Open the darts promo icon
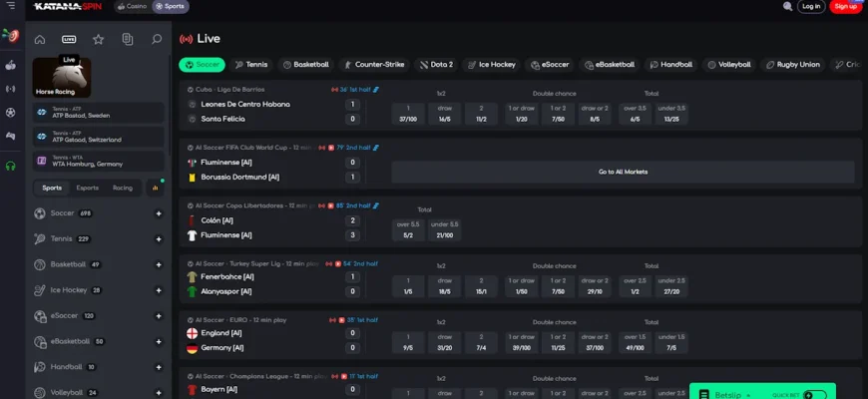Image resolution: width=868 pixels, height=399 pixels. 11,36
